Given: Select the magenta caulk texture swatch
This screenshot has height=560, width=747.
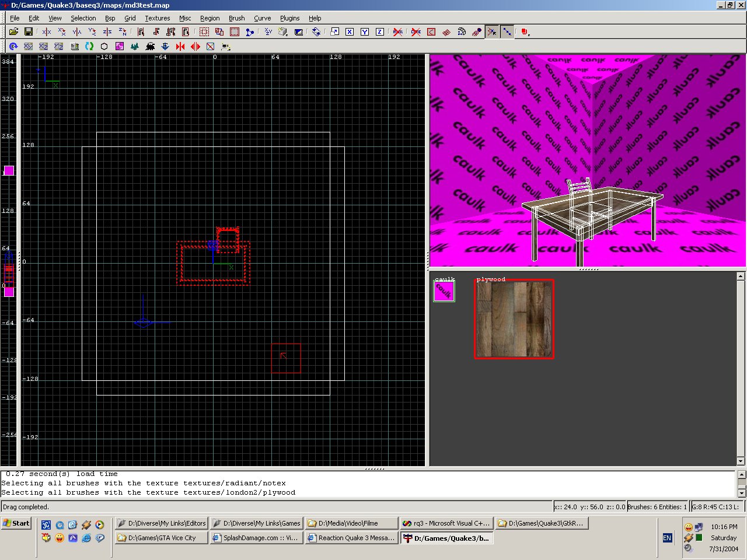Looking at the screenshot, I should (444, 291).
